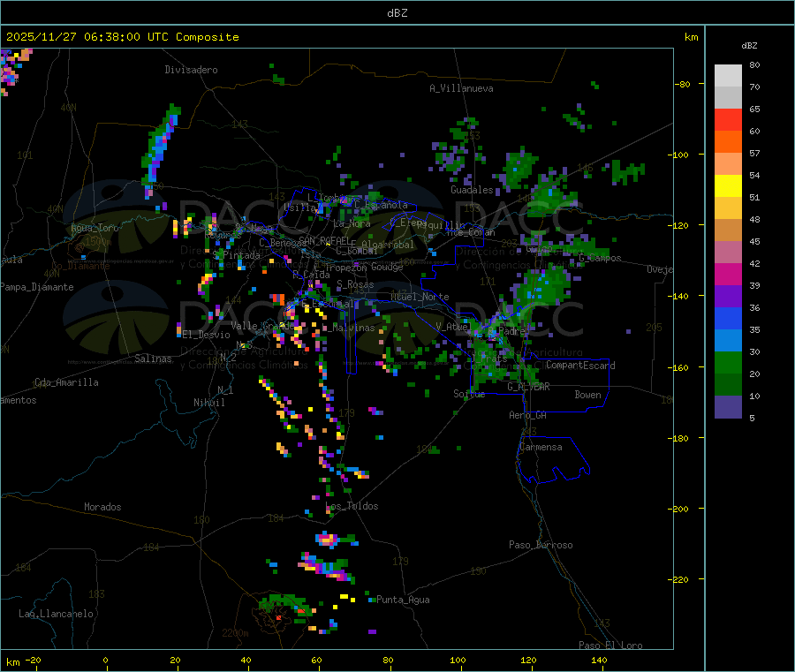Click the '2200m' elevation label near the volcano

(235, 633)
